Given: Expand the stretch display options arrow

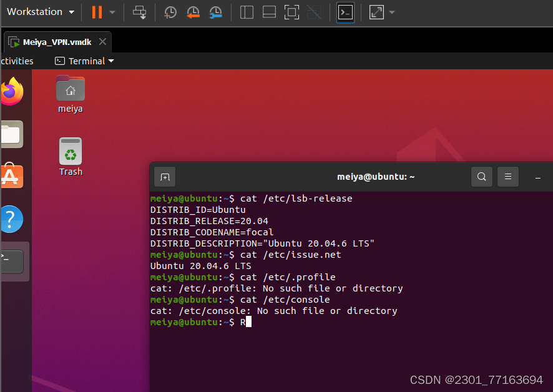Looking at the screenshot, I should (x=391, y=12).
